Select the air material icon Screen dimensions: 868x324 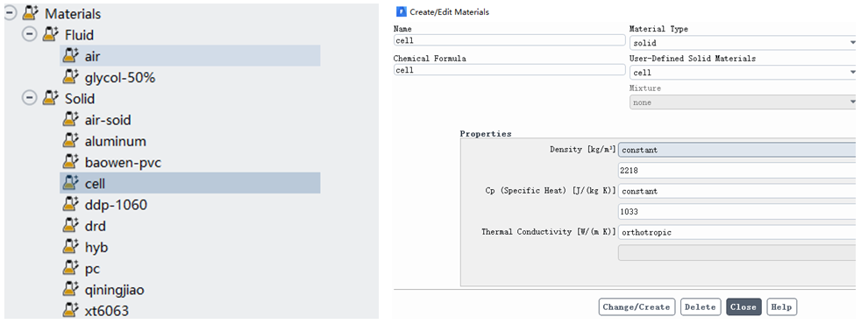[71, 56]
